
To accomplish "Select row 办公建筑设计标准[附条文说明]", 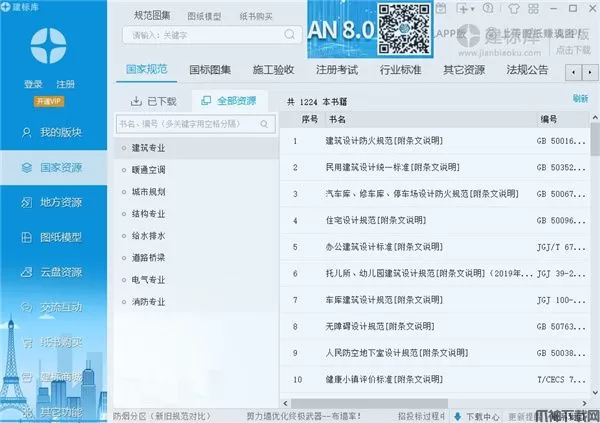I will pos(435,247).
